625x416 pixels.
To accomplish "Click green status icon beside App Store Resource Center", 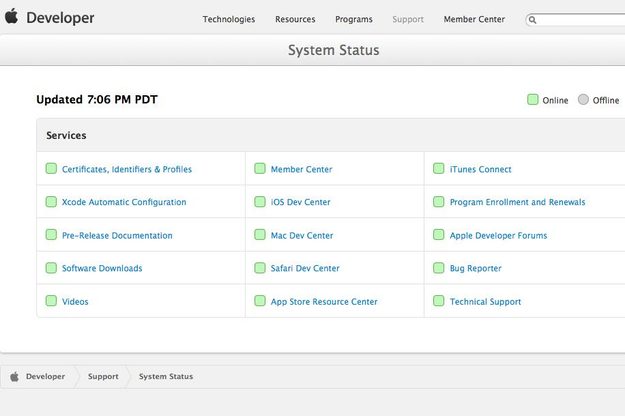I will [x=260, y=301].
